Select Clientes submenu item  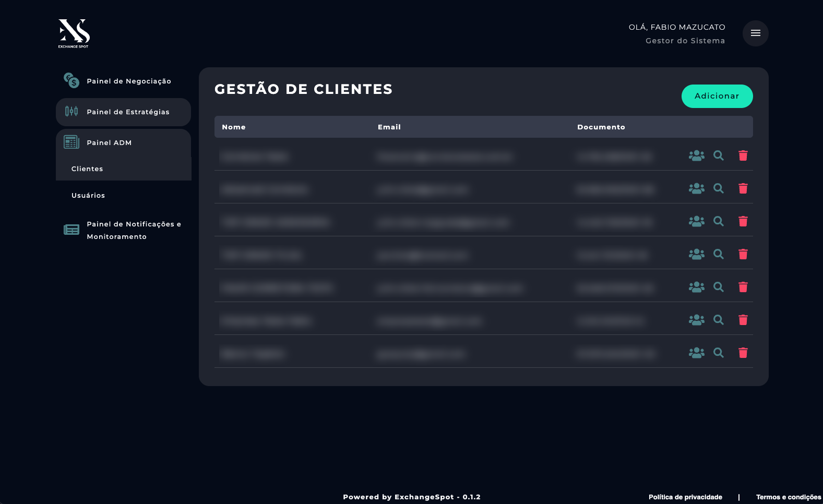point(123,169)
